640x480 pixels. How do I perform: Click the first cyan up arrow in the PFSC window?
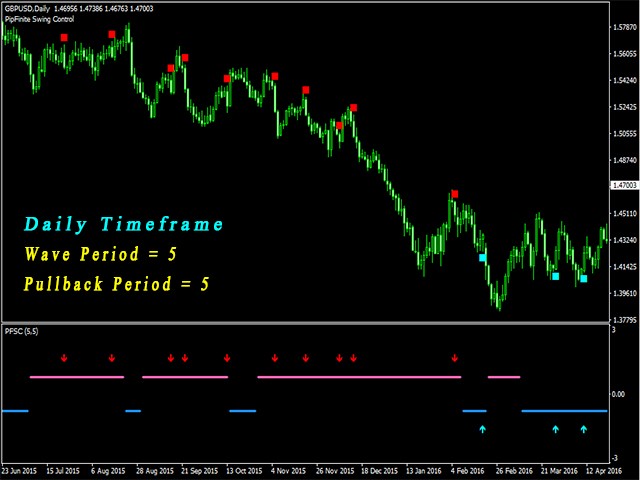[x=482, y=429]
